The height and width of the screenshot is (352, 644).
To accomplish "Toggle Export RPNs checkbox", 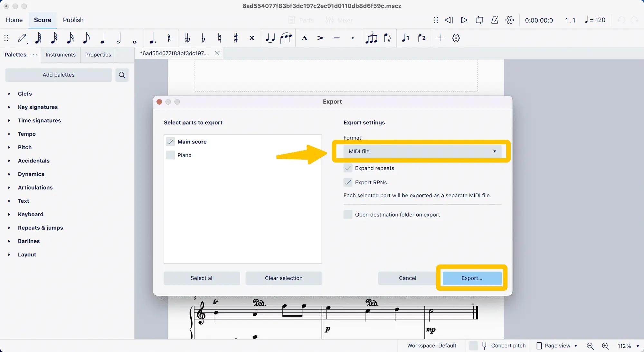I will [x=348, y=182].
